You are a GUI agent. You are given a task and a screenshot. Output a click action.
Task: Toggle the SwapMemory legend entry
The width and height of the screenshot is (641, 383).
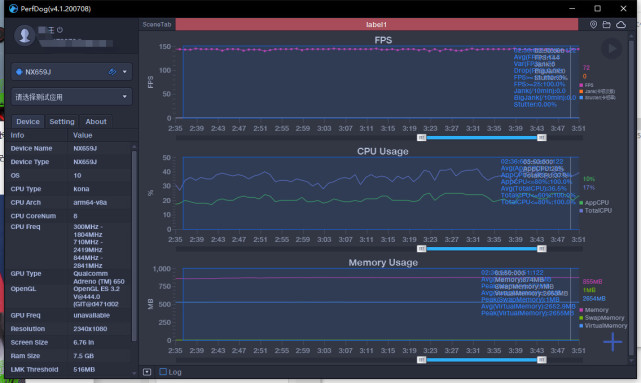602,318
